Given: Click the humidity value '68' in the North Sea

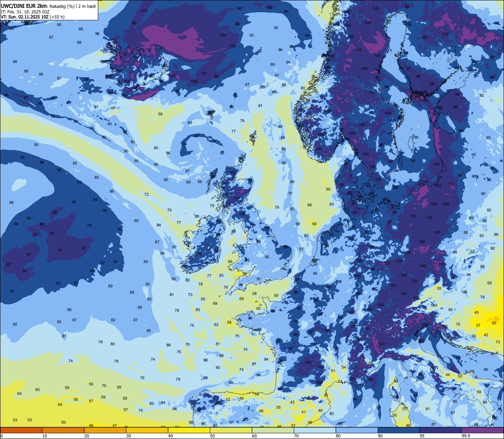Looking at the screenshot, I should (309, 205).
